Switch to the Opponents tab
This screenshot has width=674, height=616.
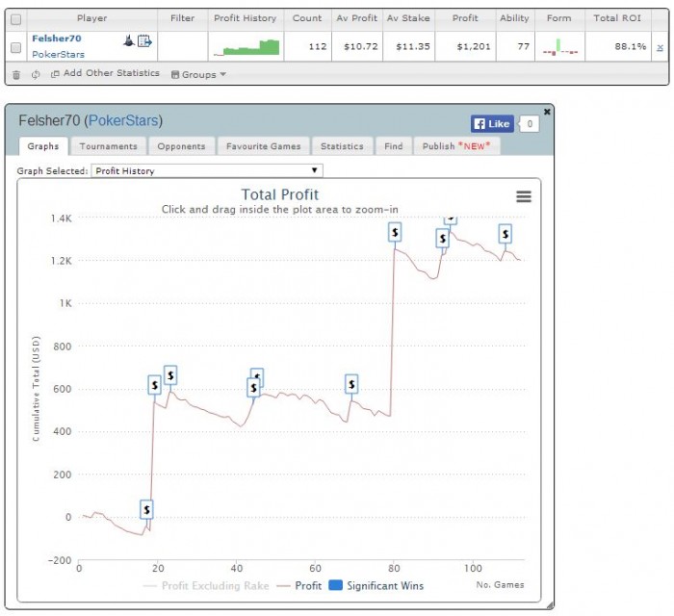pyautogui.click(x=181, y=146)
